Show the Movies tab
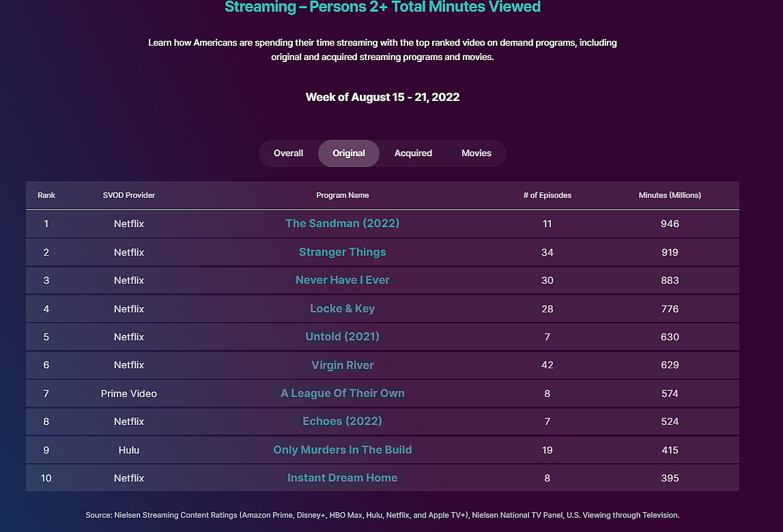The height and width of the screenshot is (532, 783). pos(476,153)
